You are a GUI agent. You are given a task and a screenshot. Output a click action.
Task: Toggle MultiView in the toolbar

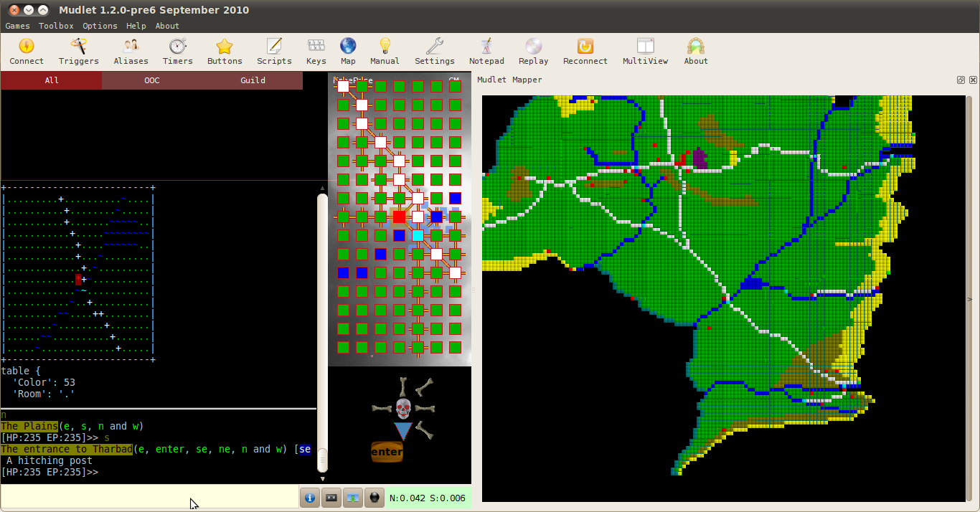click(x=646, y=52)
